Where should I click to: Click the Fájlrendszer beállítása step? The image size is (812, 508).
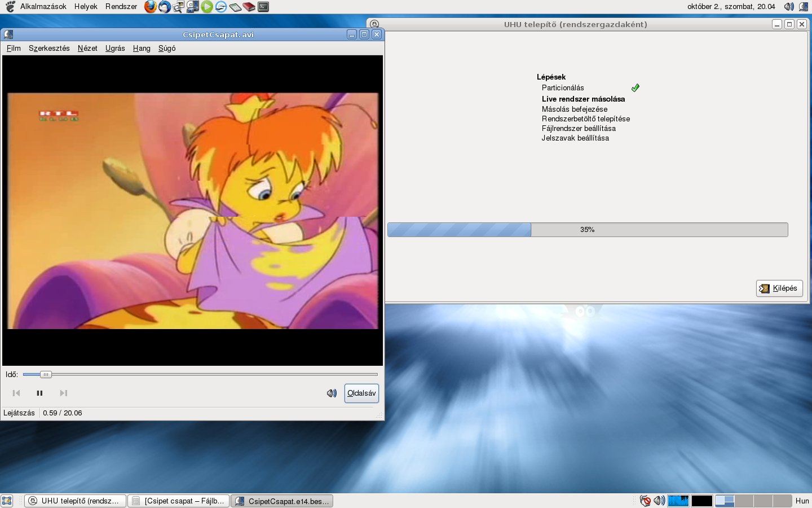coord(579,128)
